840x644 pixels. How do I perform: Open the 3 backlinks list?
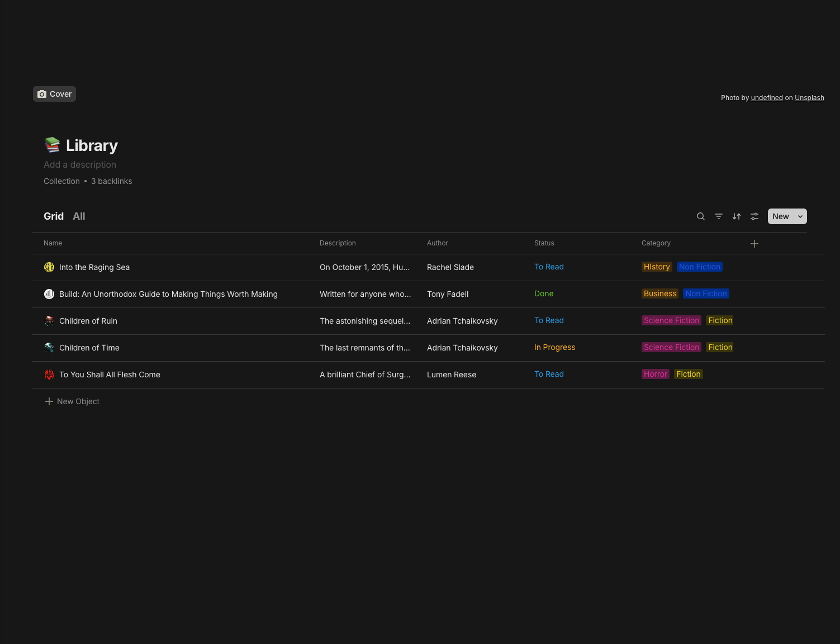point(112,181)
